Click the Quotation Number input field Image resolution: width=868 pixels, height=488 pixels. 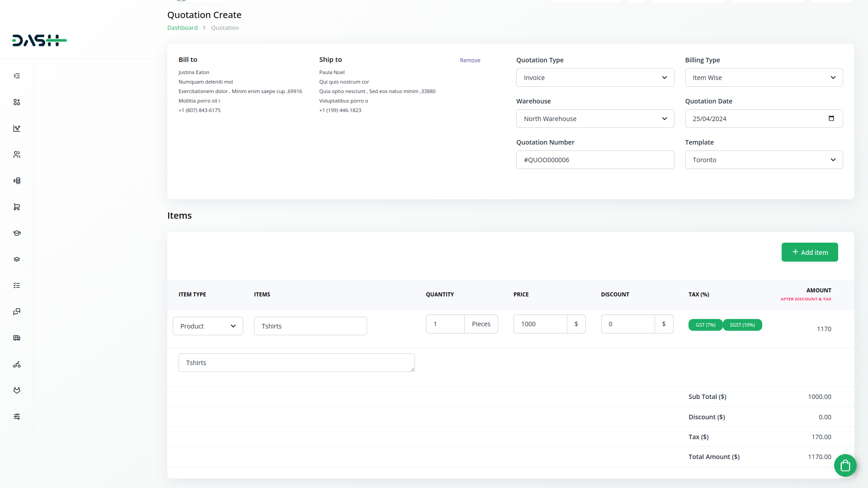pos(595,160)
